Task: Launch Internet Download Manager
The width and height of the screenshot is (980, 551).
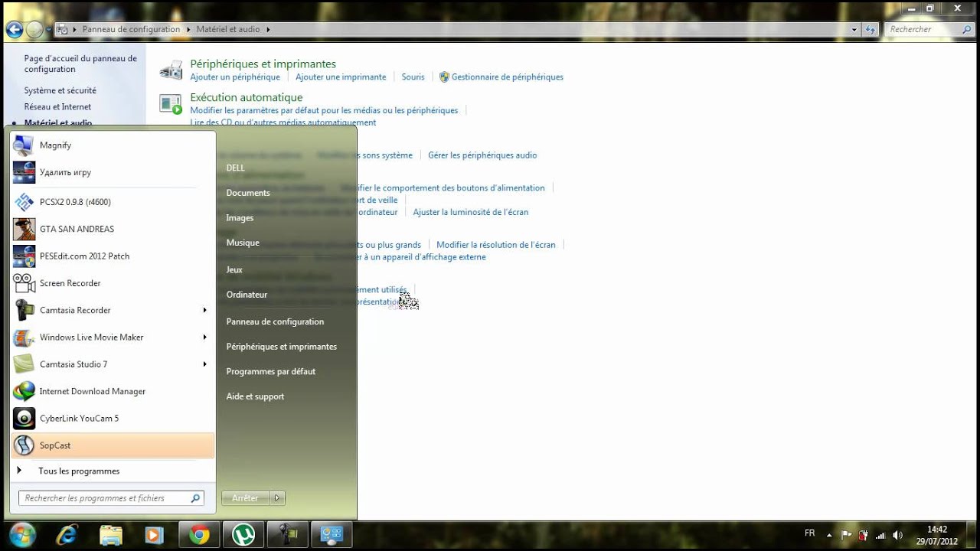Action: coord(113,391)
